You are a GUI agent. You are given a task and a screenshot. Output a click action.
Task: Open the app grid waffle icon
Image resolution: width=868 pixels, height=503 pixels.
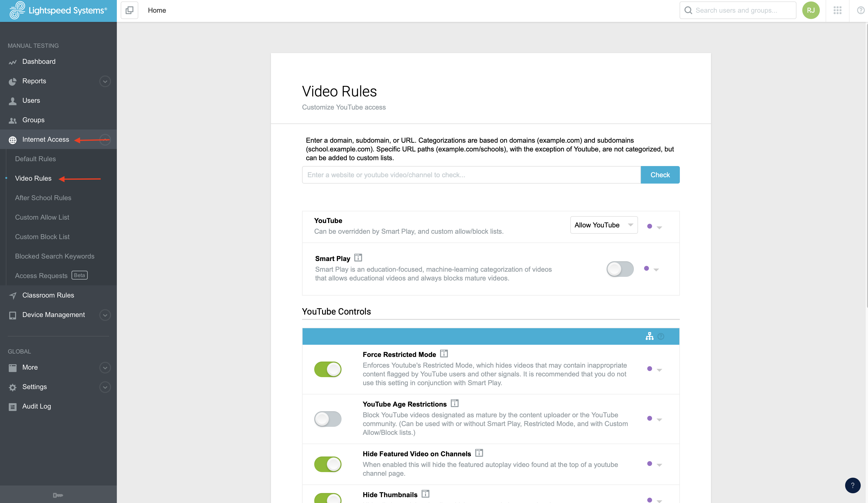838,10
